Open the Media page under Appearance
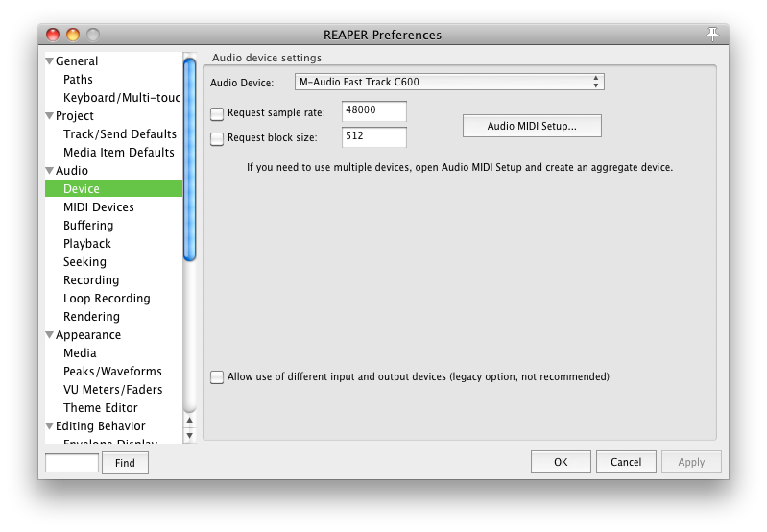767x532 pixels. coord(80,352)
